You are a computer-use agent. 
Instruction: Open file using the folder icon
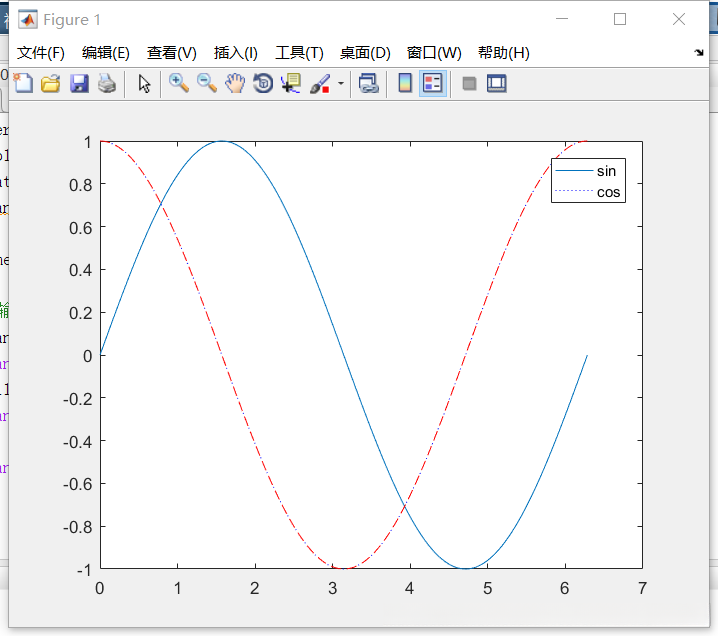(50, 84)
